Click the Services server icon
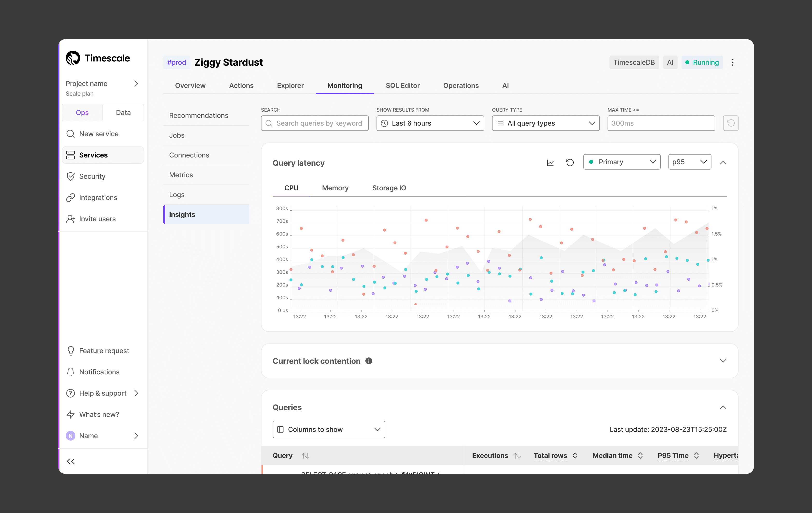 [71, 155]
